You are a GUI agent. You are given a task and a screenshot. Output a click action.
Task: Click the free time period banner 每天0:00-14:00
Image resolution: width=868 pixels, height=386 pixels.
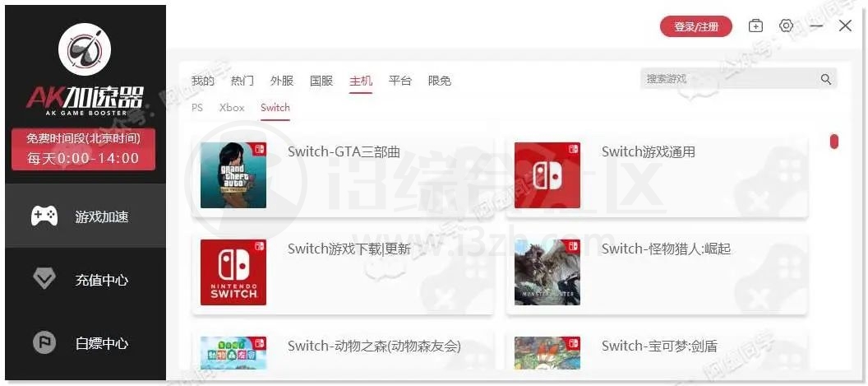tap(83, 149)
